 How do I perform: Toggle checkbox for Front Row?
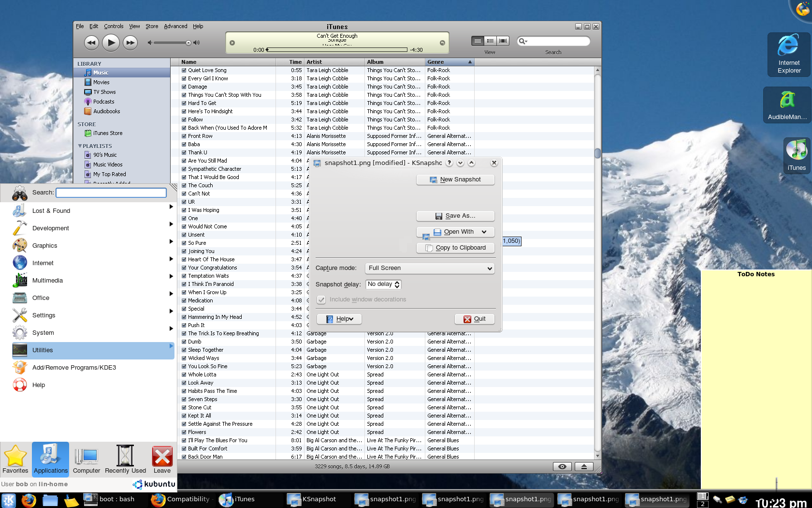[x=184, y=136]
